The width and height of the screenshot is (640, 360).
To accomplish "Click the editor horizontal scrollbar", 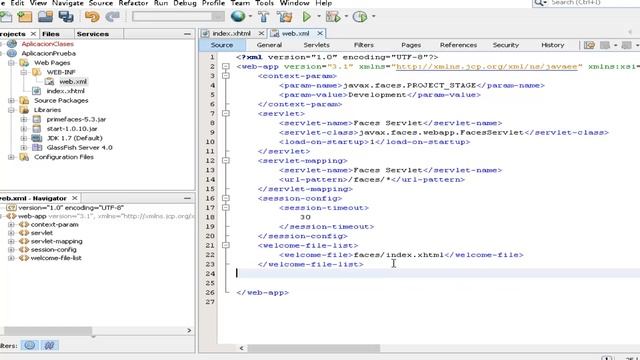I will coord(313,348).
